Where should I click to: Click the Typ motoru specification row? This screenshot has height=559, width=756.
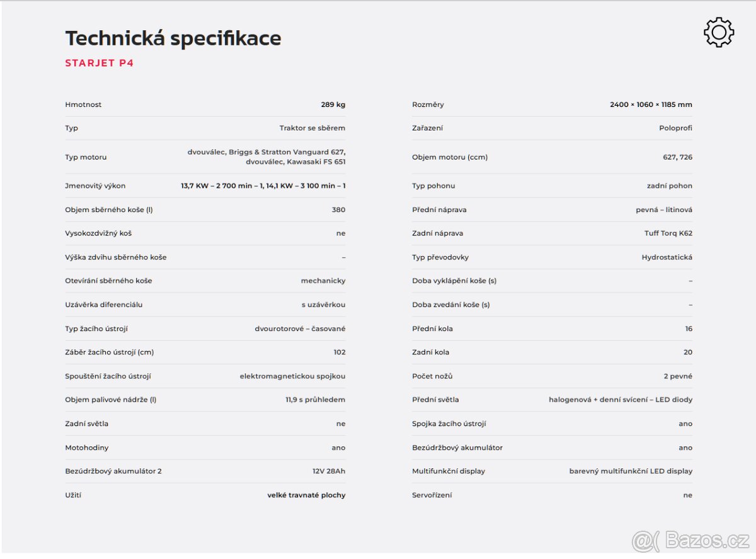click(205, 157)
